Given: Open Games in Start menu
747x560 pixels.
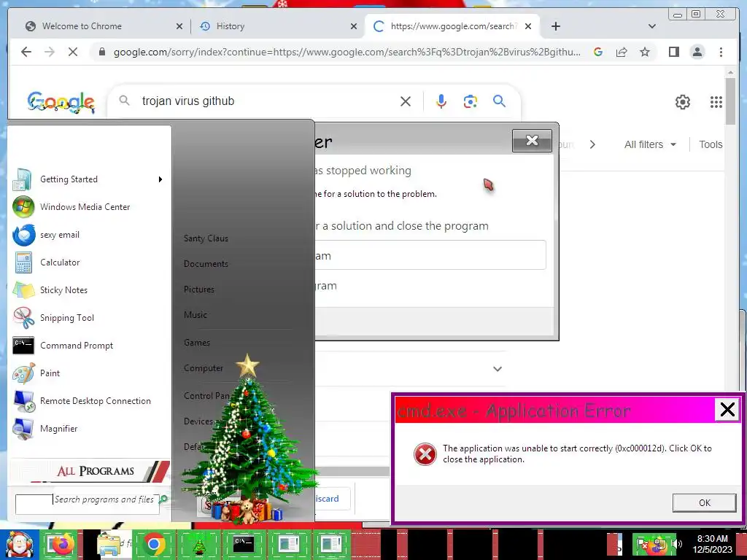Looking at the screenshot, I should coord(197,343).
